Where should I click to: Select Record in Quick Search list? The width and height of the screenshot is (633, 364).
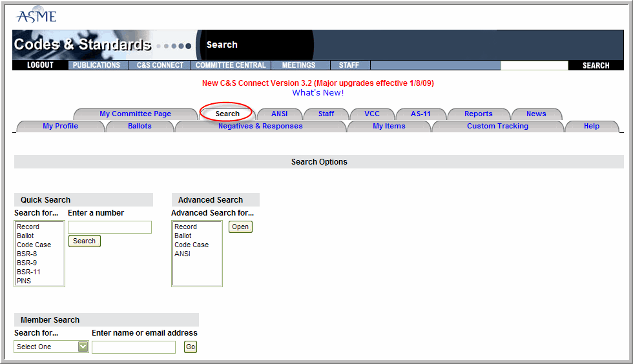(x=39, y=227)
